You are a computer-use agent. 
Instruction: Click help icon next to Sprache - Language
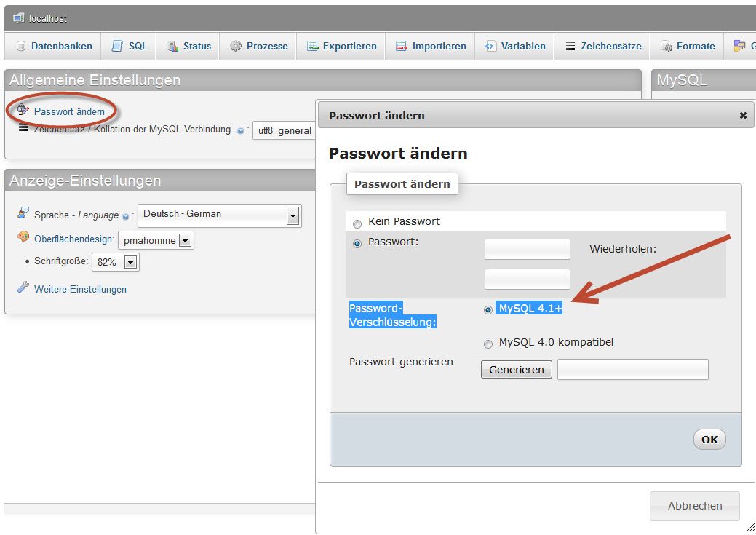(x=125, y=217)
